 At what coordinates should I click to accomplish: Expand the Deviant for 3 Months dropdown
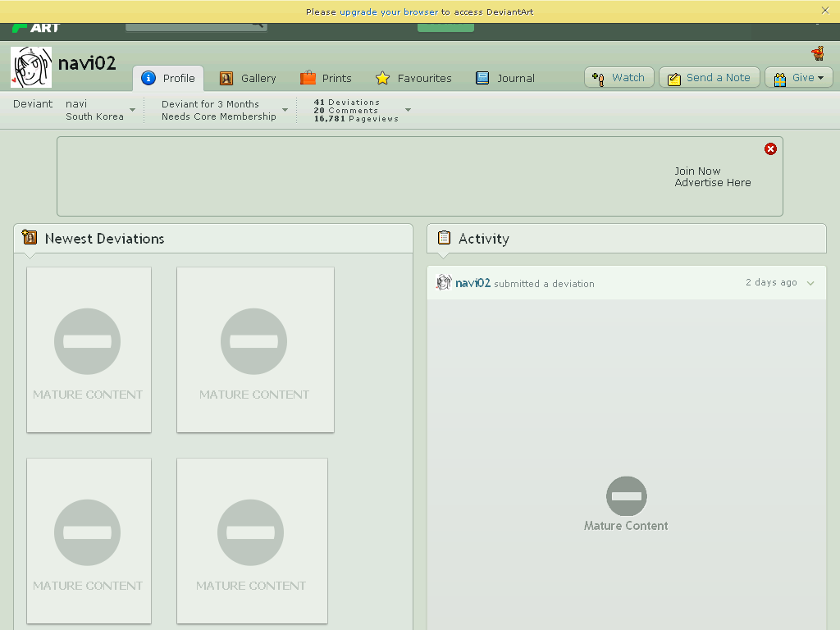tap(285, 110)
